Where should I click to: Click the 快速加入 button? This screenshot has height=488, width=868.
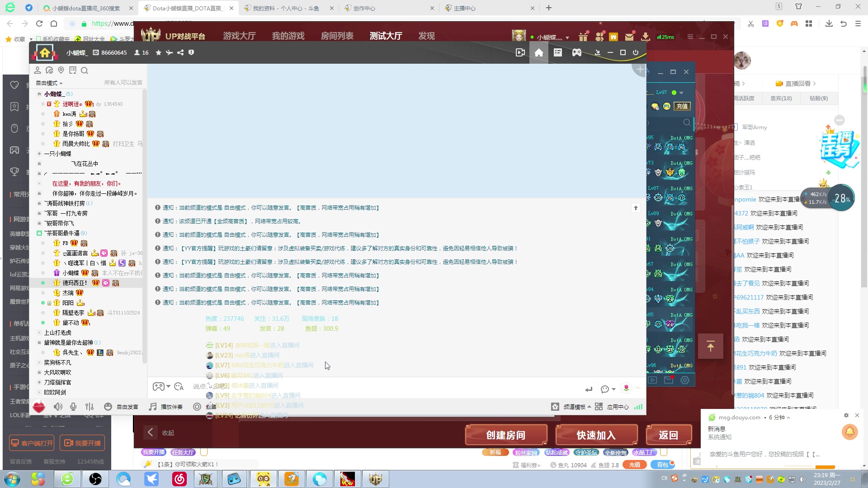click(596, 435)
